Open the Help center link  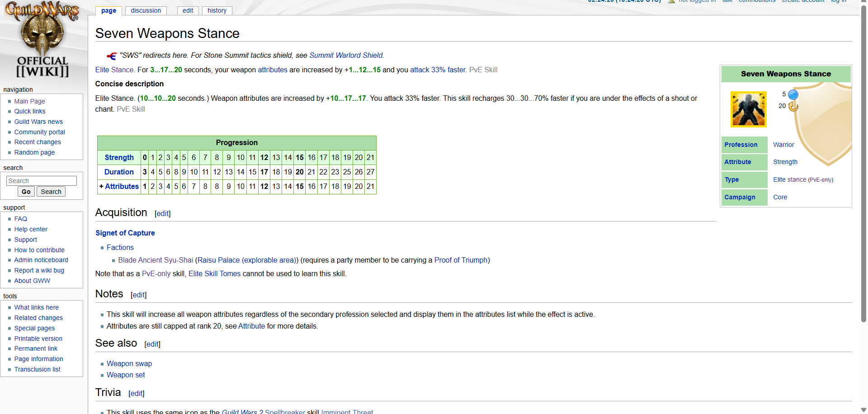[x=31, y=229]
